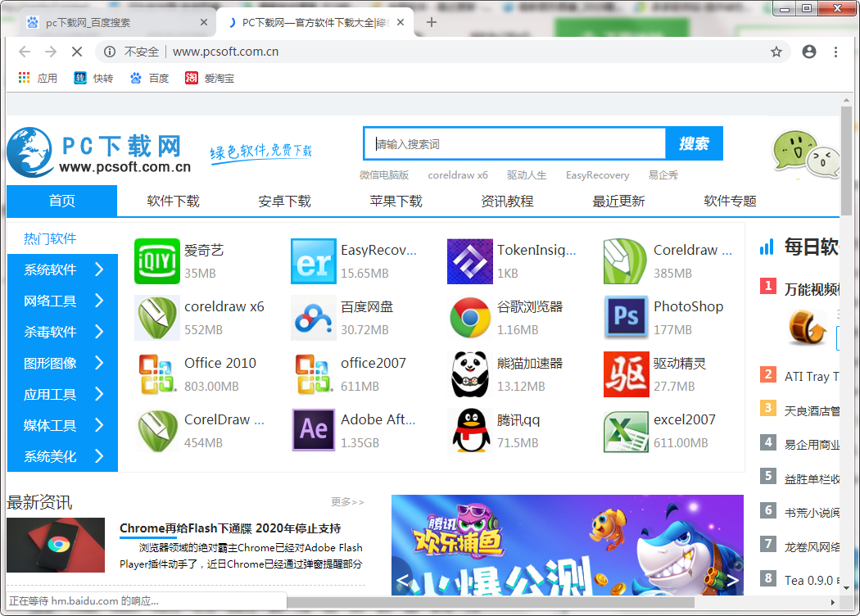This screenshot has height=616, width=860.
Task: Select the 首页 navigation tab
Action: [62, 201]
